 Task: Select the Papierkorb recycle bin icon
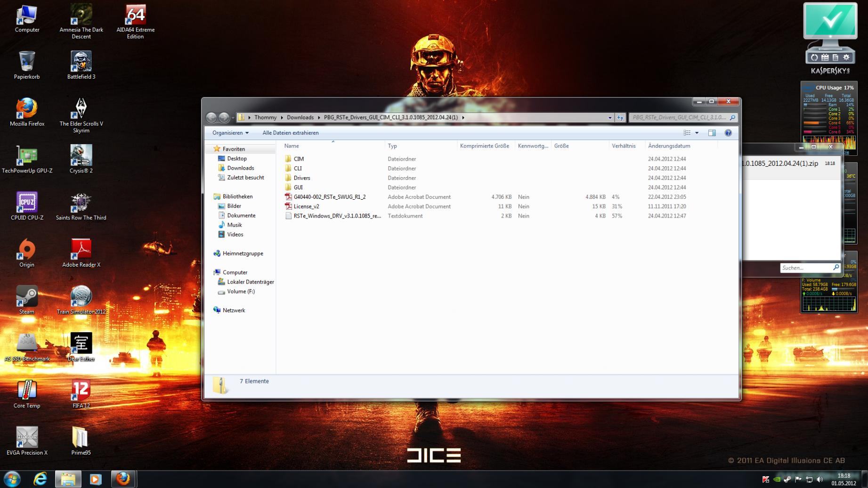27,65
